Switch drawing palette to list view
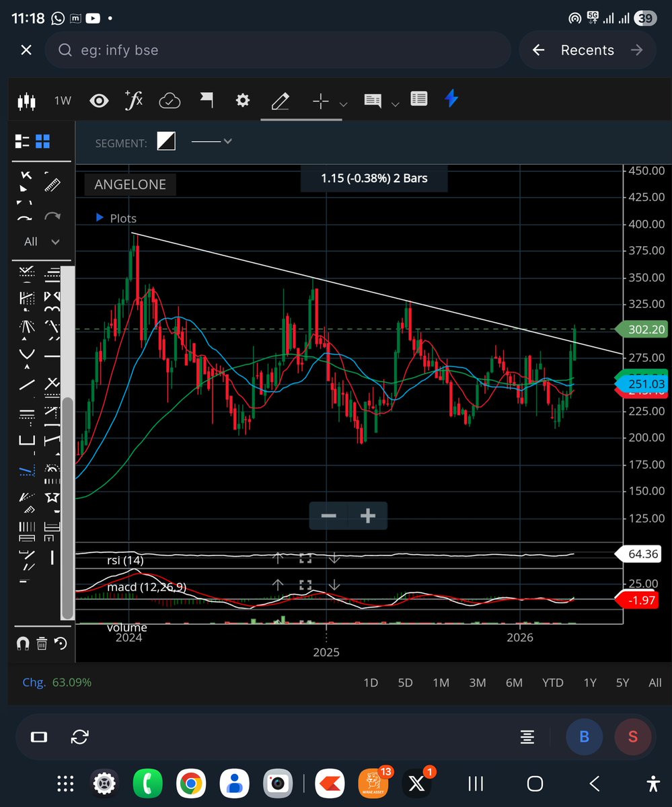This screenshot has height=807, width=672. pyautogui.click(x=22, y=141)
